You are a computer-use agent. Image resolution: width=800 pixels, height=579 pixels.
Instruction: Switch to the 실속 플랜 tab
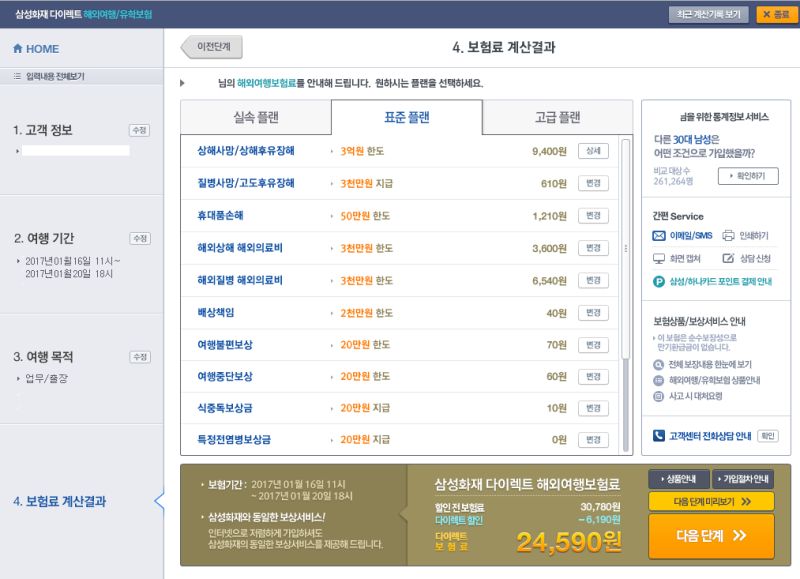pyautogui.click(x=256, y=117)
